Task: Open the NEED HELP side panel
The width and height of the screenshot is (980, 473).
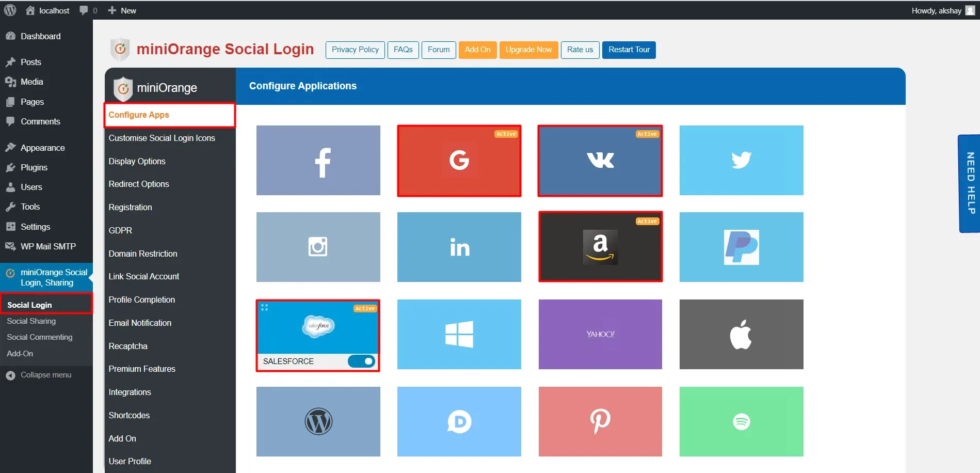Action: (x=969, y=183)
